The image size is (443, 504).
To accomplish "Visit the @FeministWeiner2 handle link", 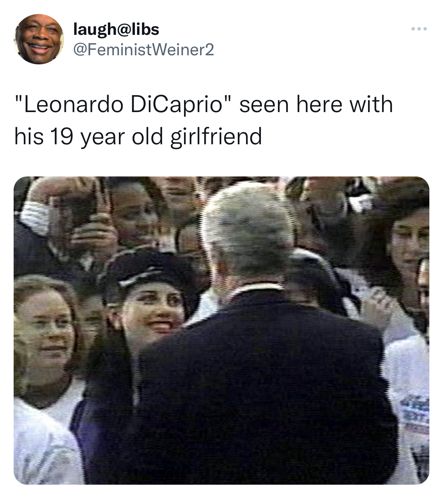I will [143, 49].
